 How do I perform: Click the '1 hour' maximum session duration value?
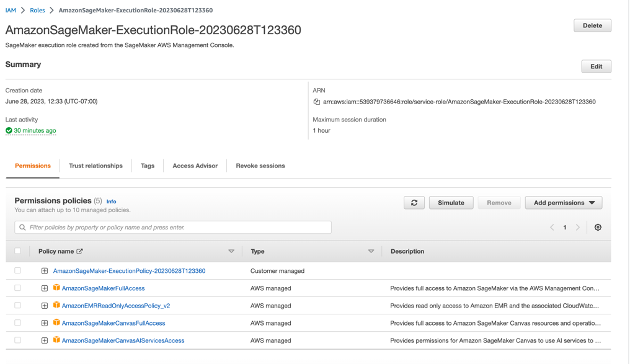pyautogui.click(x=321, y=131)
